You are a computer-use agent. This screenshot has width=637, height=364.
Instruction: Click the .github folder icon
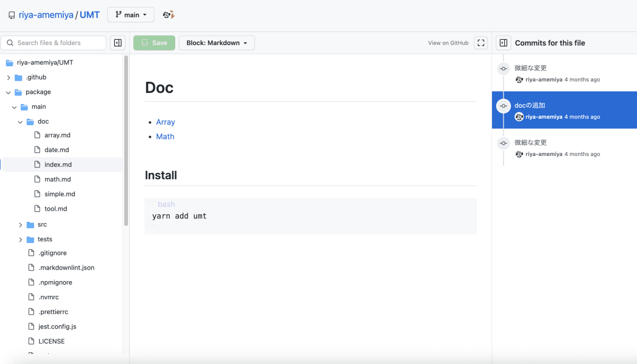[19, 77]
